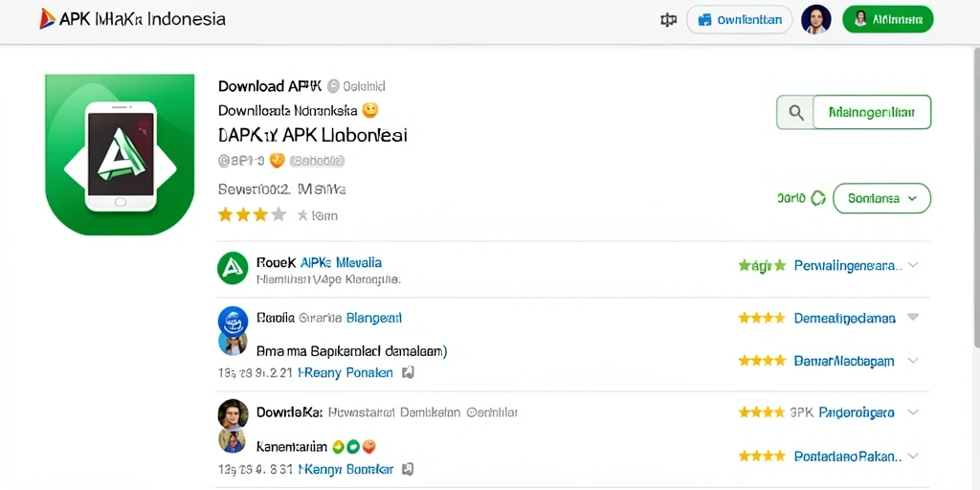Viewport: 980px width, 490px height.
Task: Open the blue APK link in first list row
Action: [x=342, y=262]
